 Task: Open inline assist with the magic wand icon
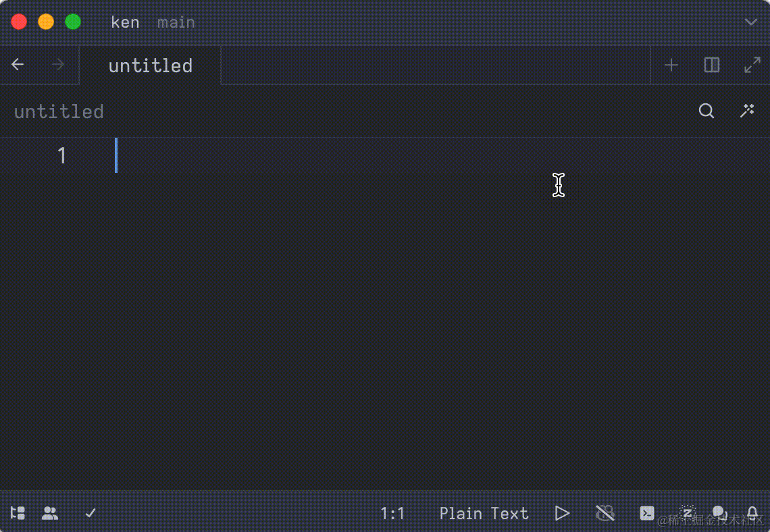click(x=747, y=111)
